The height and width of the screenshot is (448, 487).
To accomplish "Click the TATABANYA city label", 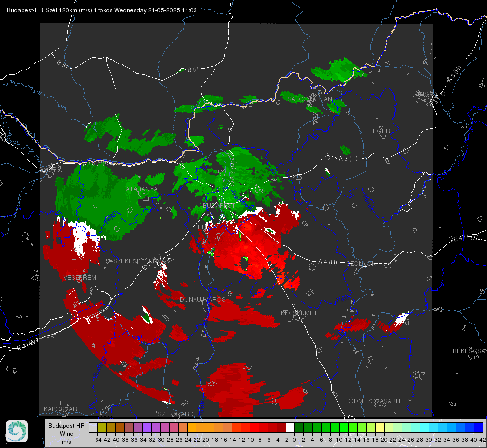I will pos(140,189).
